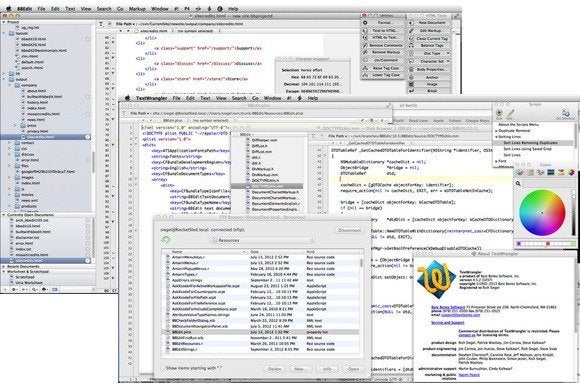Click the Apple menu icon in BBEdit menu bar
The width and height of the screenshot is (580, 388).
click(x=9, y=9)
